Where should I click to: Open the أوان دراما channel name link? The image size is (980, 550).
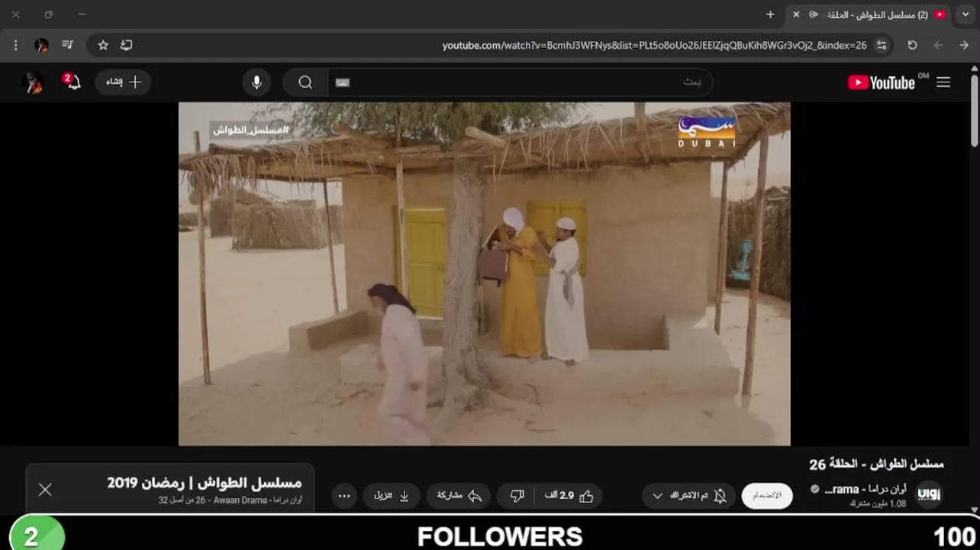[x=866, y=489]
